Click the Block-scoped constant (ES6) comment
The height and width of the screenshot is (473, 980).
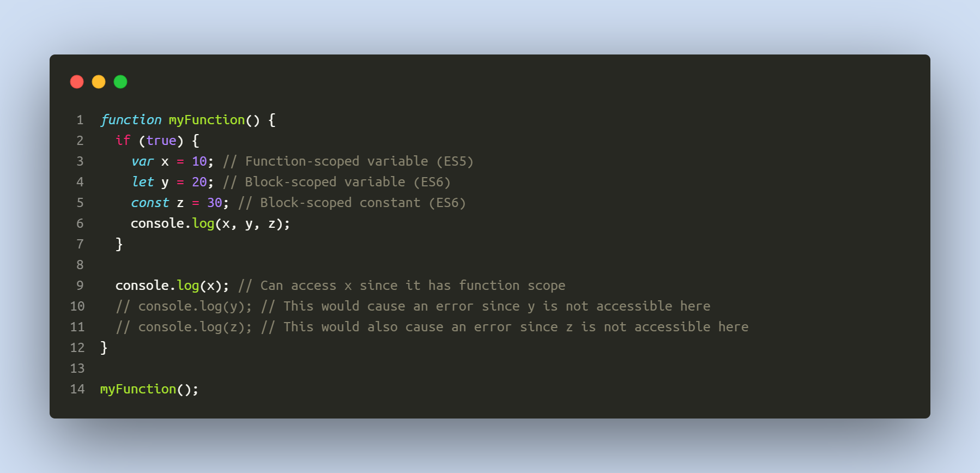tap(352, 203)
